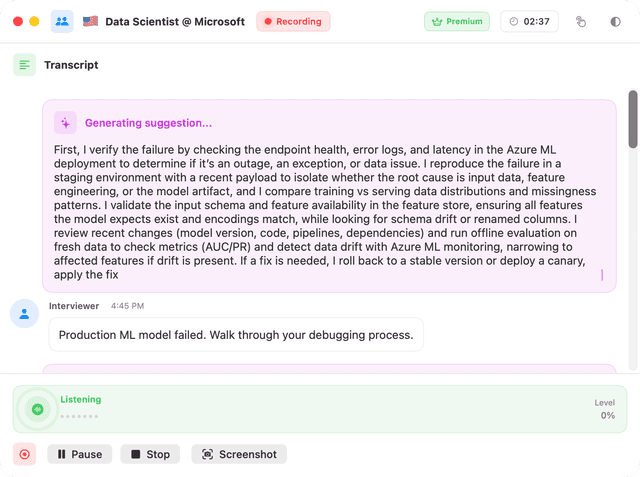
Task: Click the 02:37 session timer
Action: pos(529,21)
